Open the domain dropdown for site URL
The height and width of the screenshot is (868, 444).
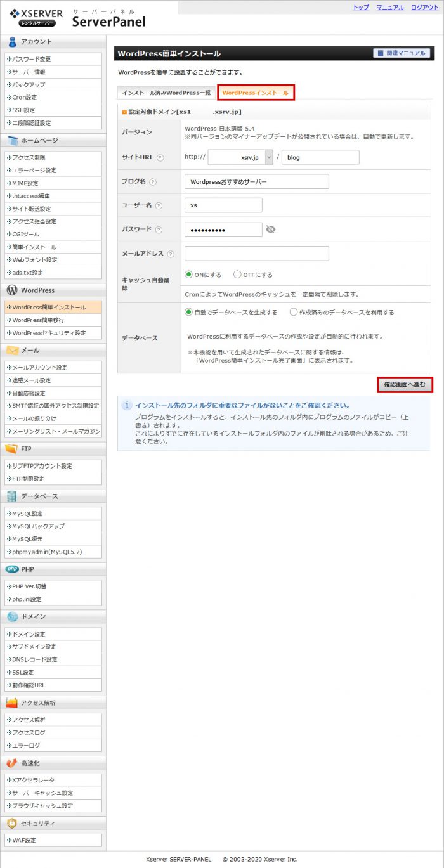coord(240,157)
